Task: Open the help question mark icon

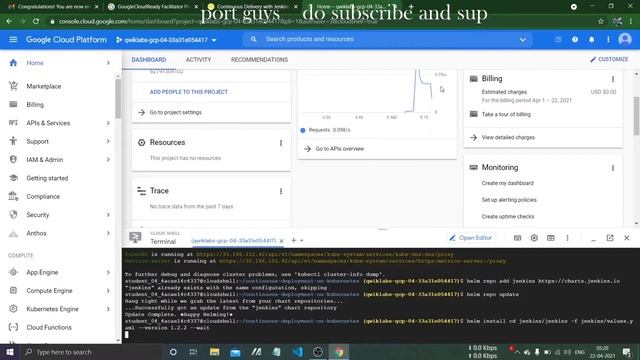Action: [x=575, y=40]
